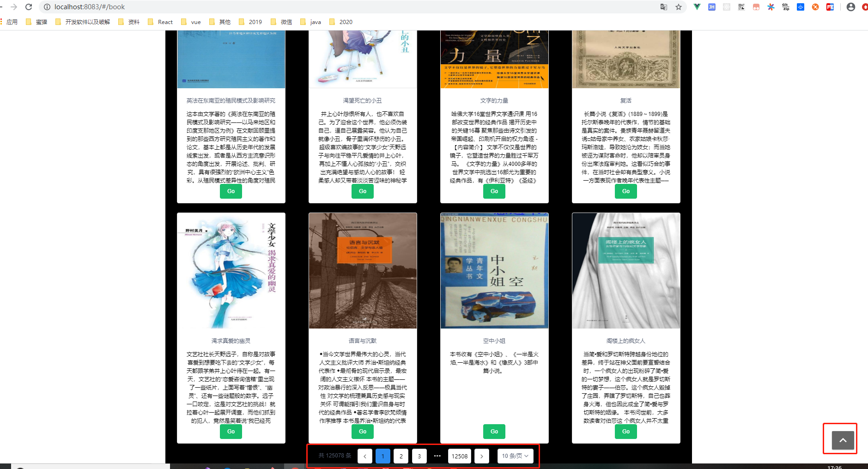The height and width of the screenshot is (469, 868).
Task: Open the java bookmark folder
Action: pyautogui.click(x=311, y=22)
